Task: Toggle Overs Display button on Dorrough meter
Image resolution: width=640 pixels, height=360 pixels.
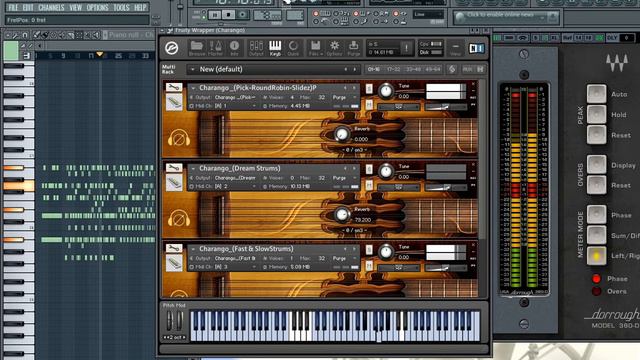Action: click(x=596, y=165)
